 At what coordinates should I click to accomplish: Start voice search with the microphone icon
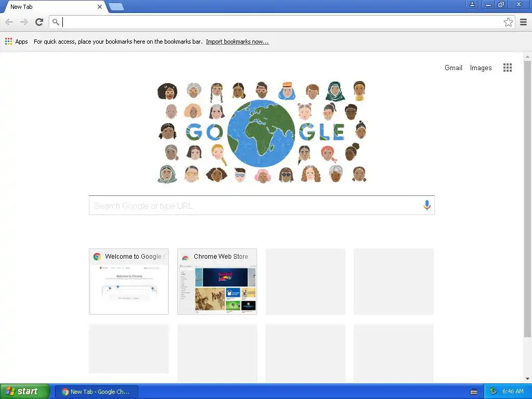[427, 205]
